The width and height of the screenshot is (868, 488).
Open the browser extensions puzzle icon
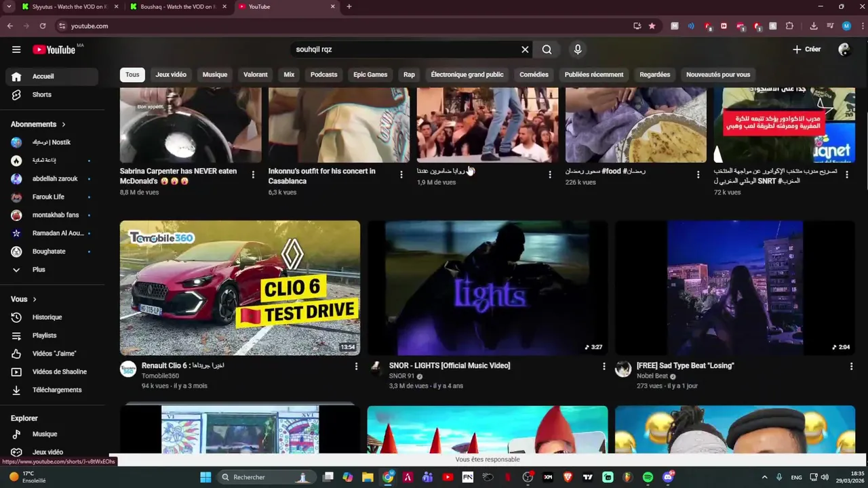pyautogui.click(x=789, y=26)
